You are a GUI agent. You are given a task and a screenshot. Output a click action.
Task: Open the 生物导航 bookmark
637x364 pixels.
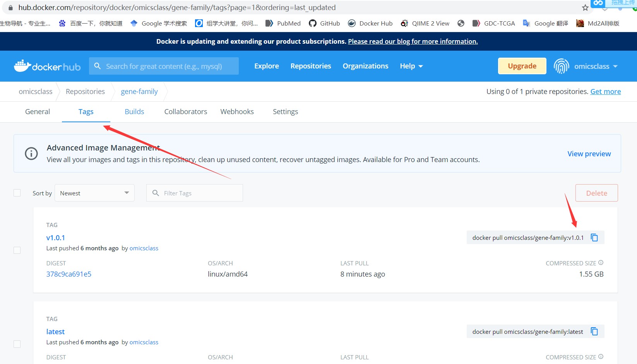click(25, 23)
